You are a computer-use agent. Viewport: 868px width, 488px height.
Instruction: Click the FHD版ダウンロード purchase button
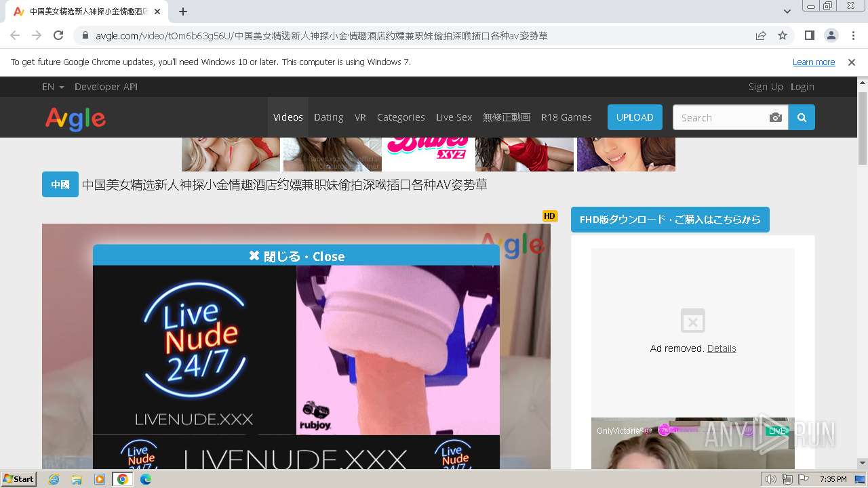670,220
